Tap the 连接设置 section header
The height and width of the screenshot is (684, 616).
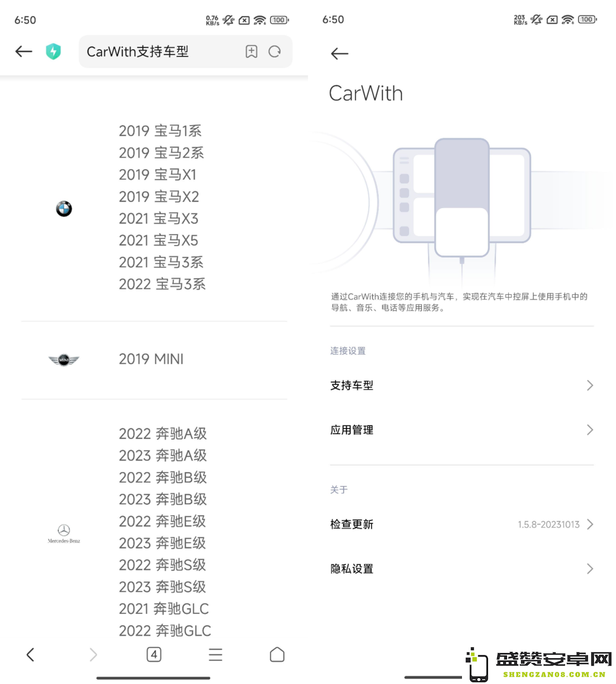click(x=348, y=351)
